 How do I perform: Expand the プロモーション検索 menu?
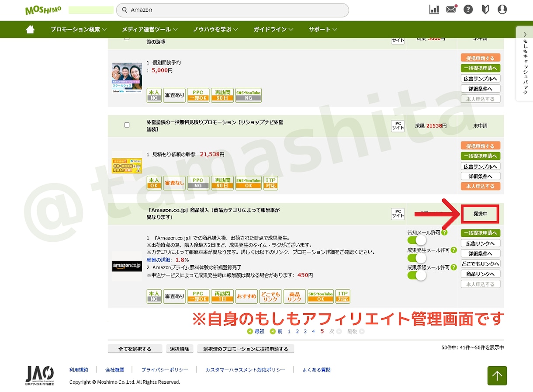click(x=79, y=29)
